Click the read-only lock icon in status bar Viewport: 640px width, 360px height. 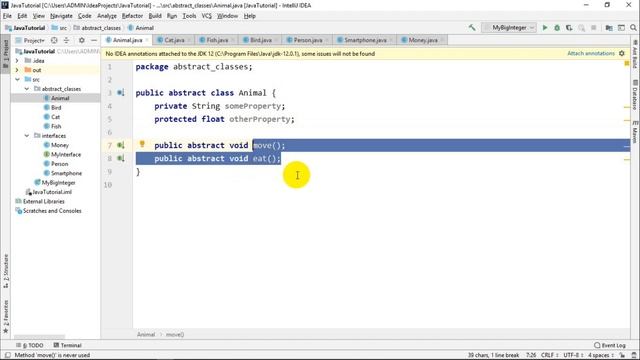tap(622, 355)
